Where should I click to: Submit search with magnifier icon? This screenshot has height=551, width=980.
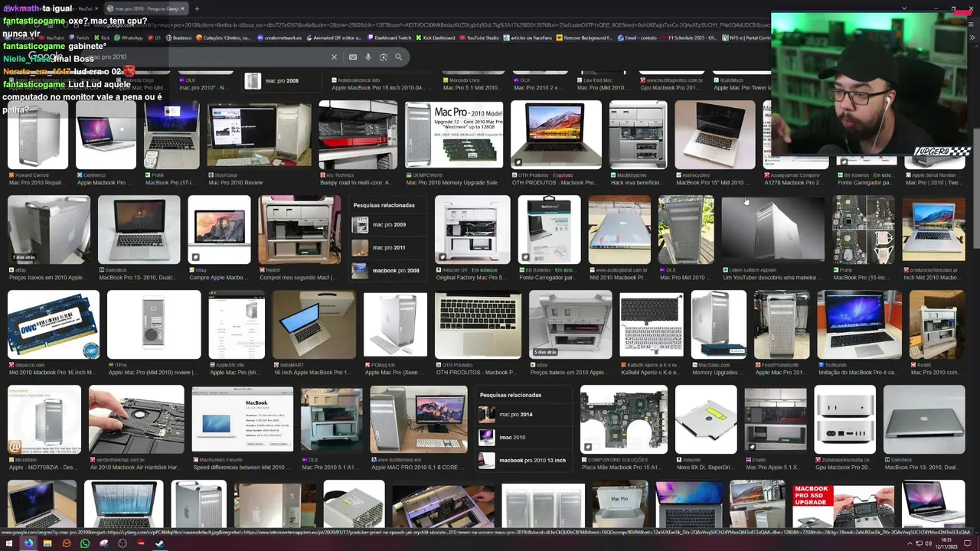(398, 57)
